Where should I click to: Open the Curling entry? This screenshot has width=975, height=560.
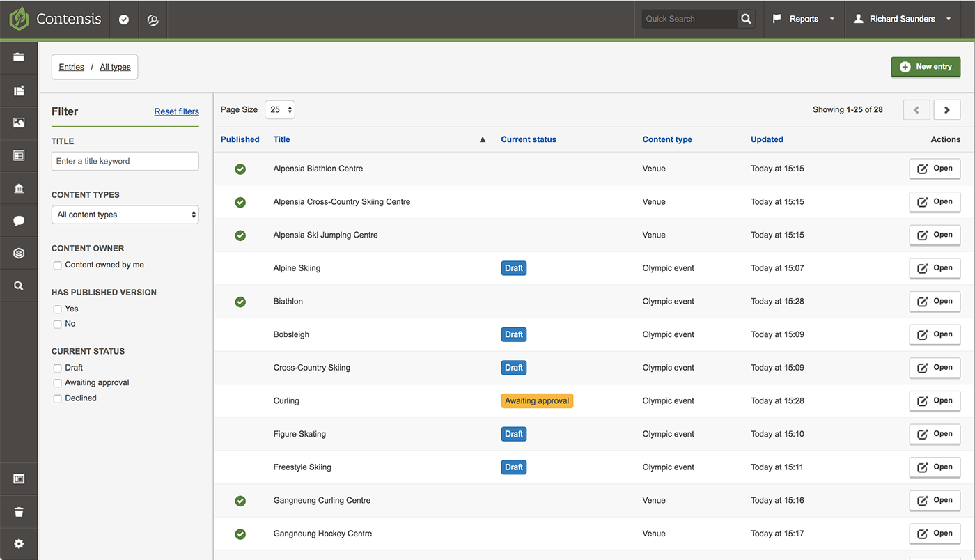click(x=935, y=400)
